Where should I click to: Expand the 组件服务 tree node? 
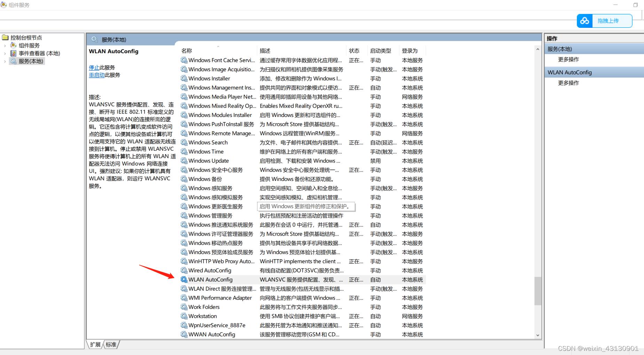5,46
